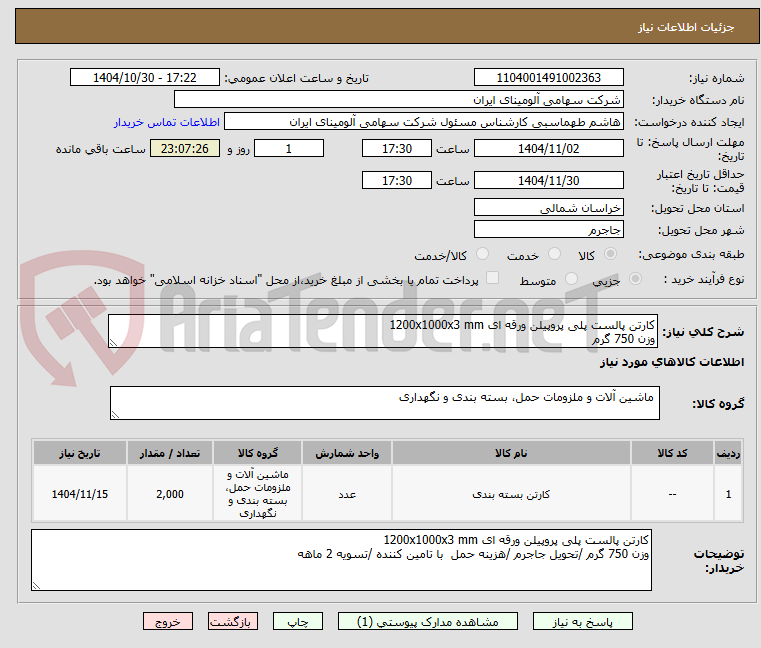Toggle the اسناد خزانه اسلامی payment checkbox
The image size is (761, 648).
(493, 278)
